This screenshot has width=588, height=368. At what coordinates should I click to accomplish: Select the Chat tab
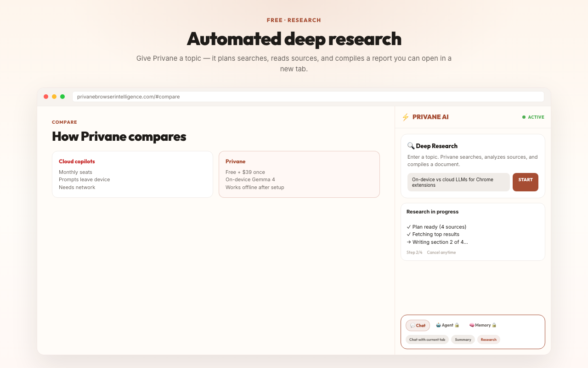click(x=418, y=325)
